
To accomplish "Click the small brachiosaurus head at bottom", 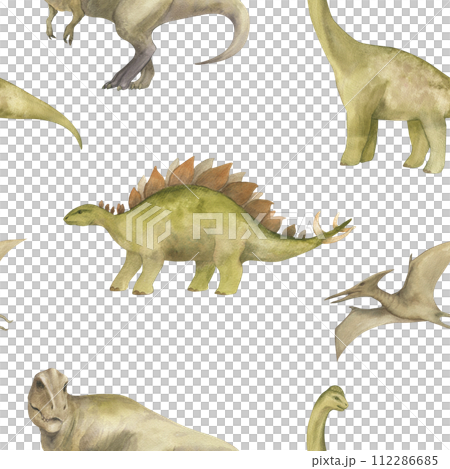I will 327,418.
